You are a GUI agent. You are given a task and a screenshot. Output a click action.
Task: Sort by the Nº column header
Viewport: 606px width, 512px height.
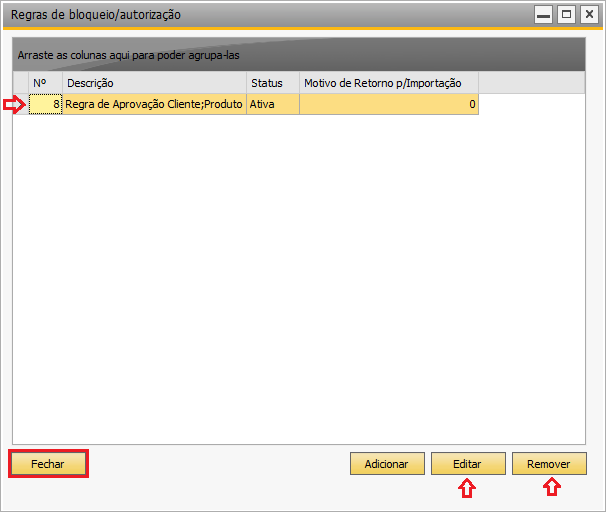click(x=45, y=83)
